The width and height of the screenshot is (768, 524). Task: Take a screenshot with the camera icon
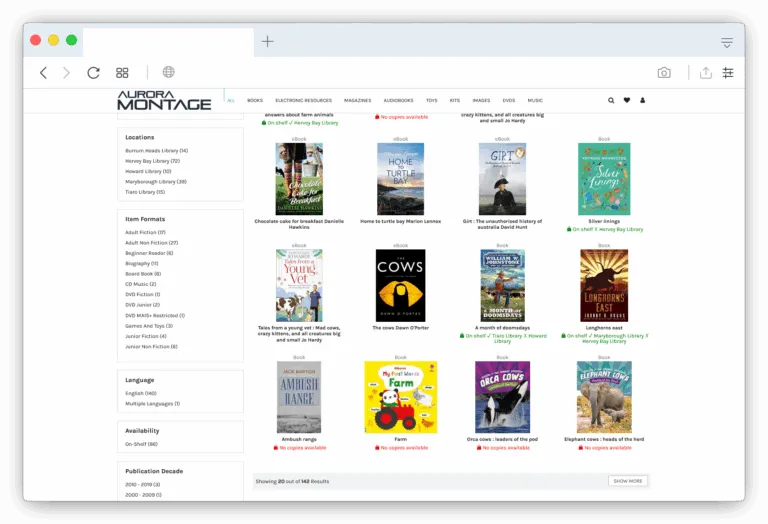coord(664,73)
